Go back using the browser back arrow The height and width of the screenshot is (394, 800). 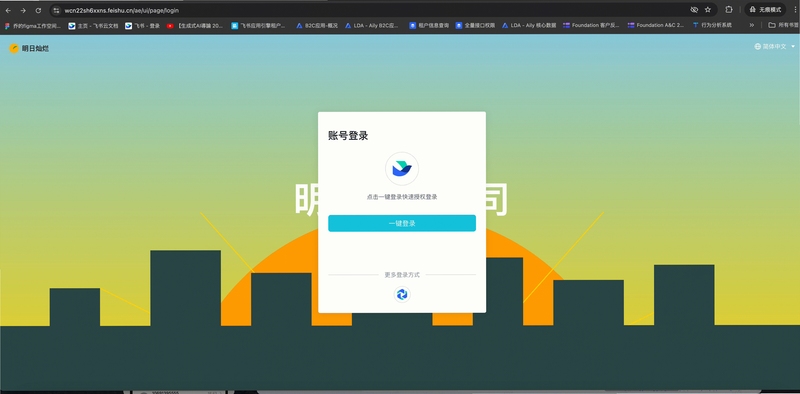[8, 10]
